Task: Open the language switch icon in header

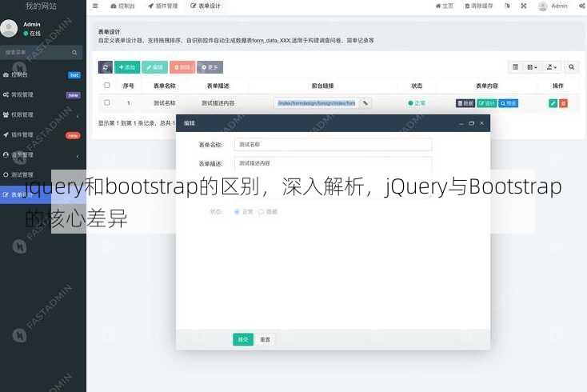Action: [507, 6]
